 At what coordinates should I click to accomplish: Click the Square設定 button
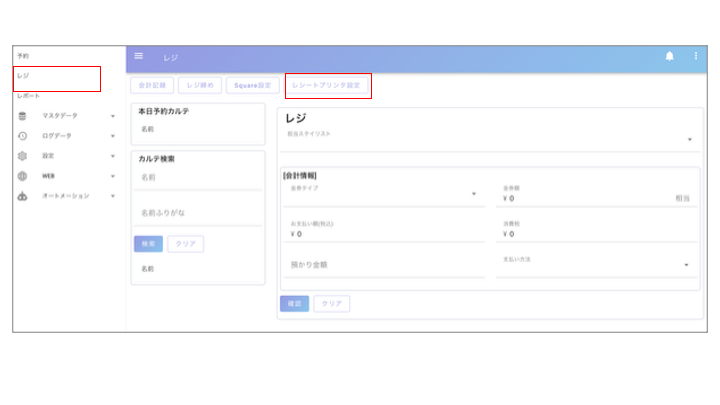coord(252,86)
